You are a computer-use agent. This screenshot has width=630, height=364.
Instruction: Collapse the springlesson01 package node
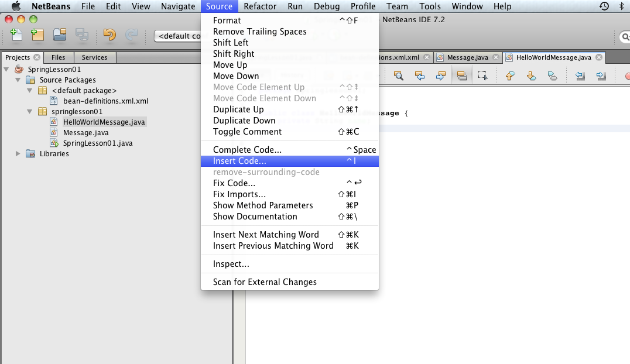click(x=30, y=111)
